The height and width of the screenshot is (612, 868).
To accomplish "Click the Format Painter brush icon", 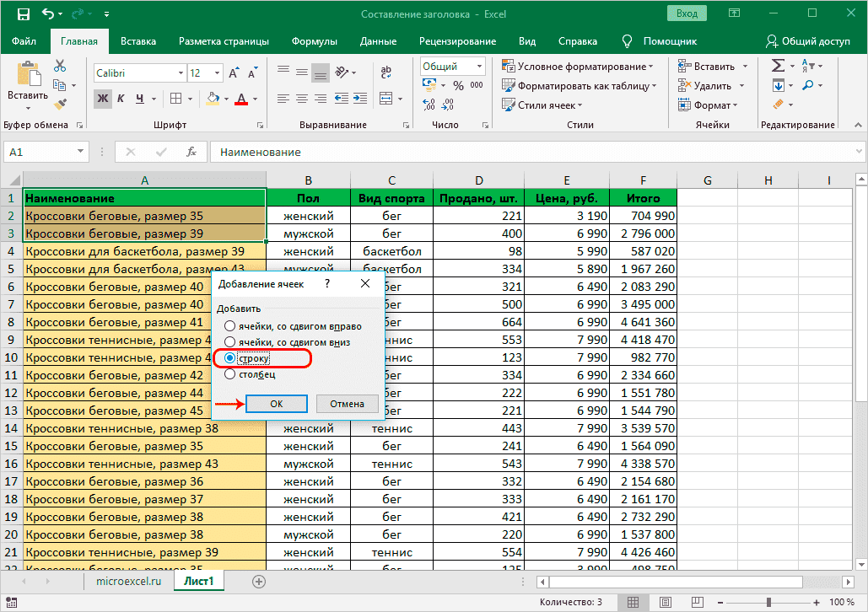I will (x=60, y=105).
